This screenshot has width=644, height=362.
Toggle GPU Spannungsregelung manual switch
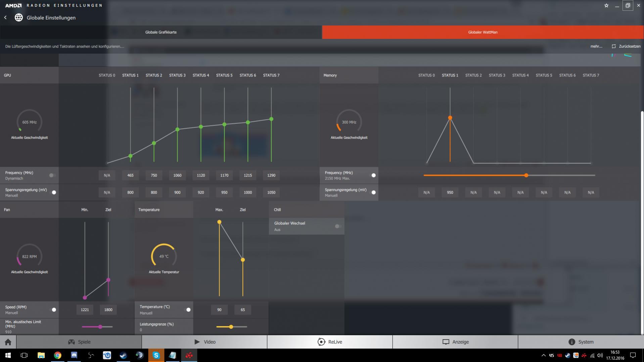(x=53, y=192)
